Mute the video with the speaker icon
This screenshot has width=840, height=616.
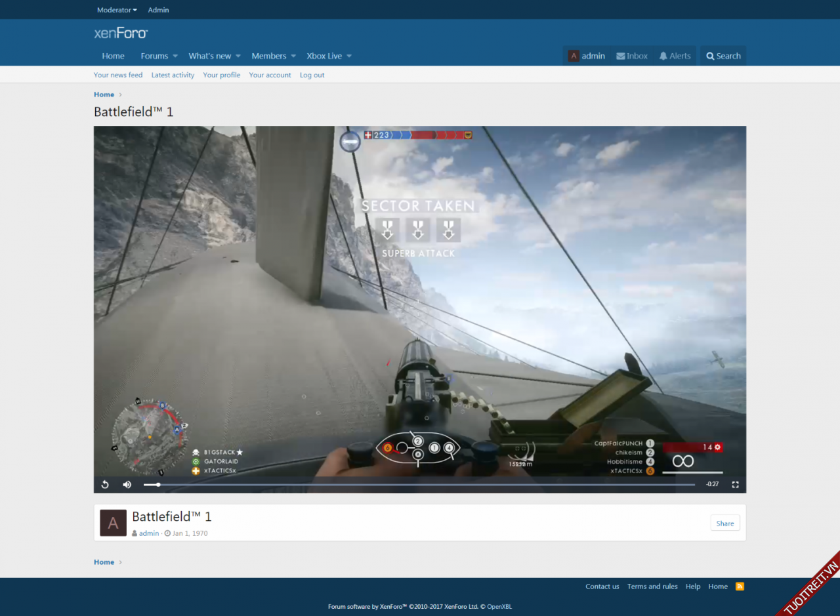click(127, 485)
